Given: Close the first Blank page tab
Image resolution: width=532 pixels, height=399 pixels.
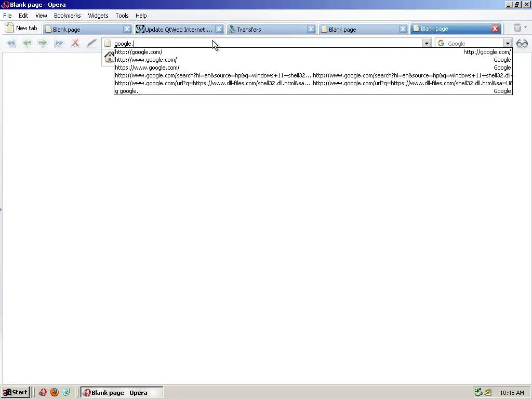Looking at the screenshot, I should pos(127,29).
